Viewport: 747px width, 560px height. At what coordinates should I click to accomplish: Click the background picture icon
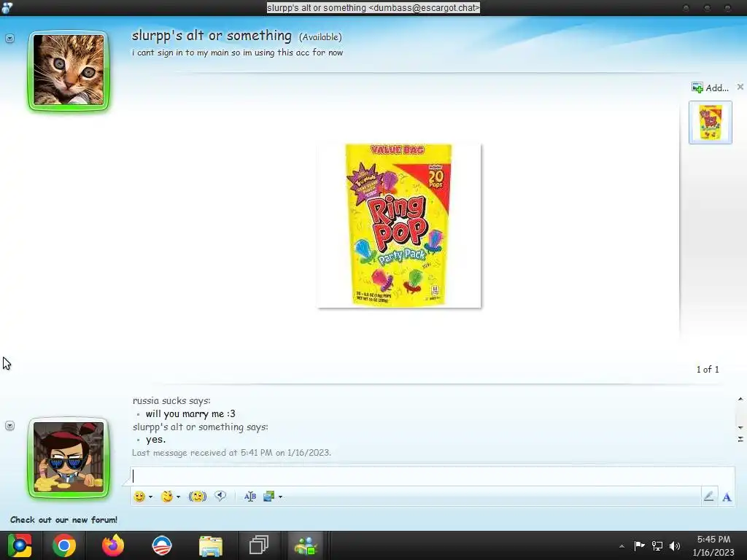point(268,497)
